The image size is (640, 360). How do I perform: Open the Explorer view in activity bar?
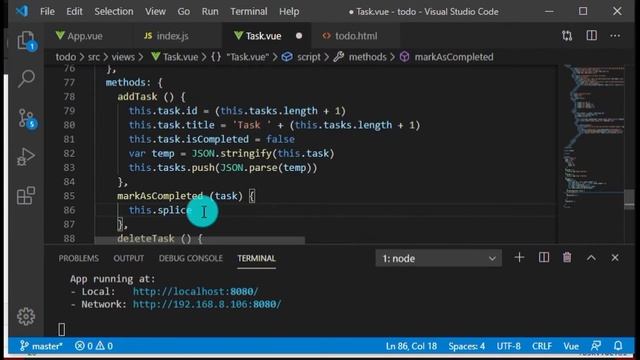pyautogui.click(x=26, y=41)
